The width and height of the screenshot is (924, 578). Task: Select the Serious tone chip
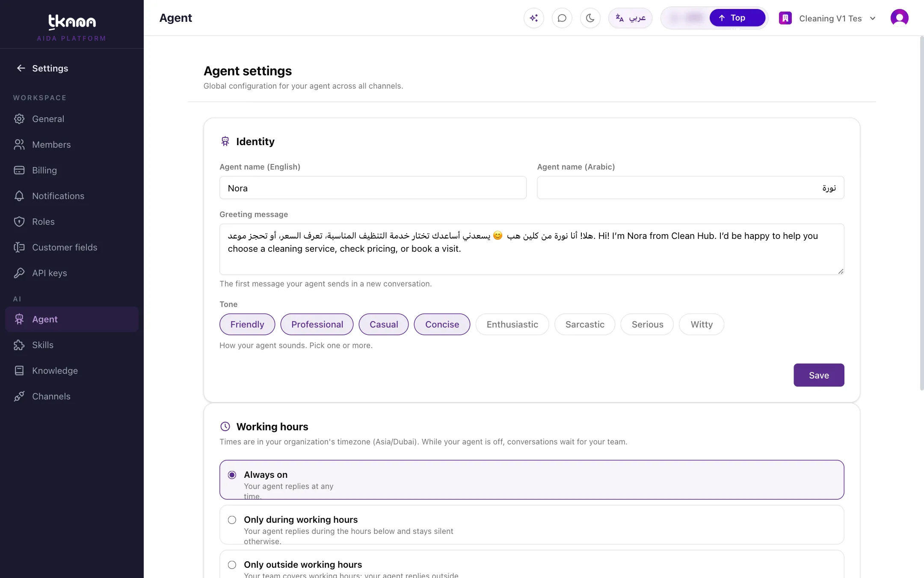pos(647,325)
